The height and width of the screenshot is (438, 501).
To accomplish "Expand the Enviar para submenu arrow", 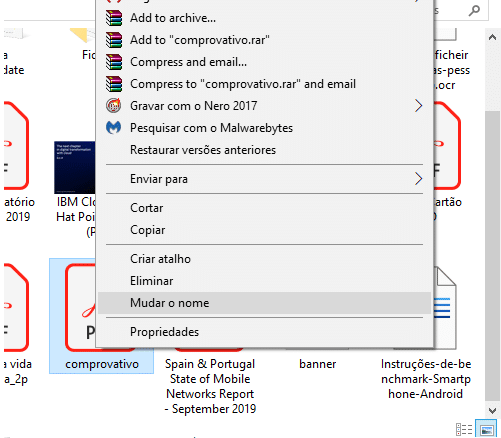I will 418,179.
